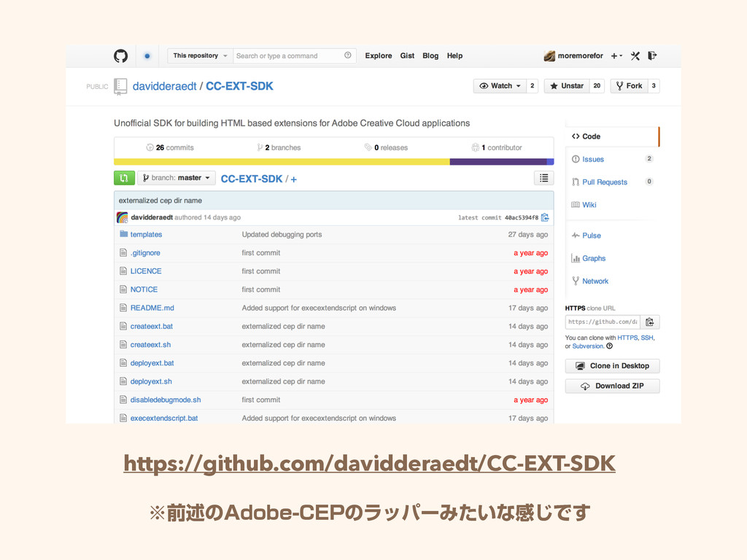Click the templates folder icon
Image resolution: width=747 pixels, height=560 pixels.
pyautogui.click(x=124, y=234)
